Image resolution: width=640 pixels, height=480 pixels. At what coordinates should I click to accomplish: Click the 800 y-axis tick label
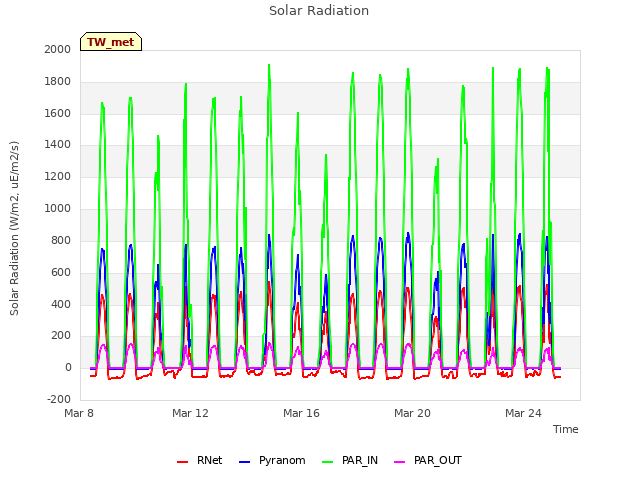point(61,240)
